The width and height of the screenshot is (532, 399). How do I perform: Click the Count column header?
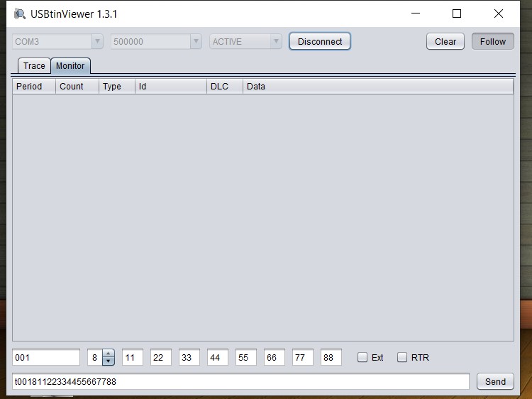[x=77, y=87]
